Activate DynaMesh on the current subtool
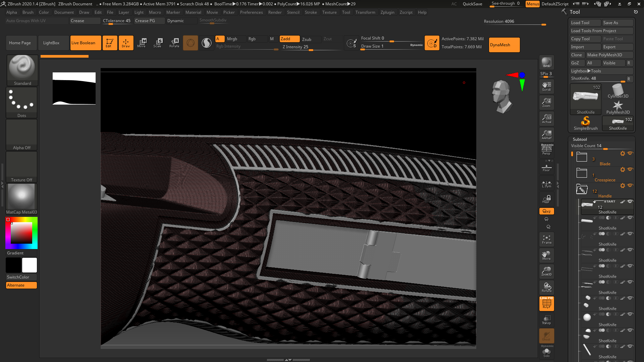 504,45
